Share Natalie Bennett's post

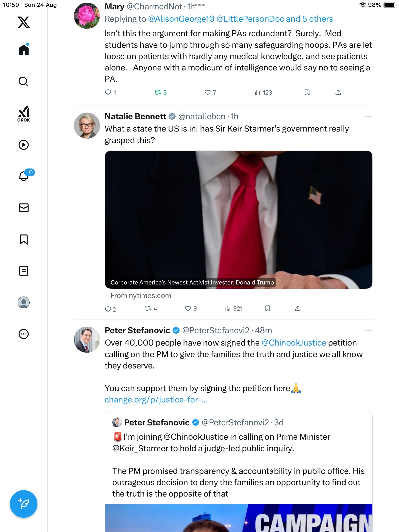[298, 308]
